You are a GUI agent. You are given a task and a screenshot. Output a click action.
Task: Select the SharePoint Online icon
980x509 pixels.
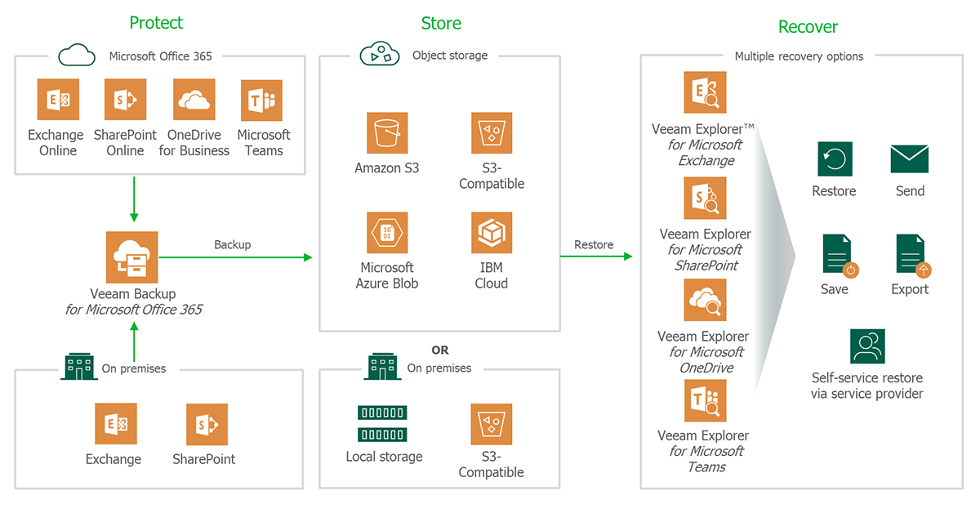126,100
